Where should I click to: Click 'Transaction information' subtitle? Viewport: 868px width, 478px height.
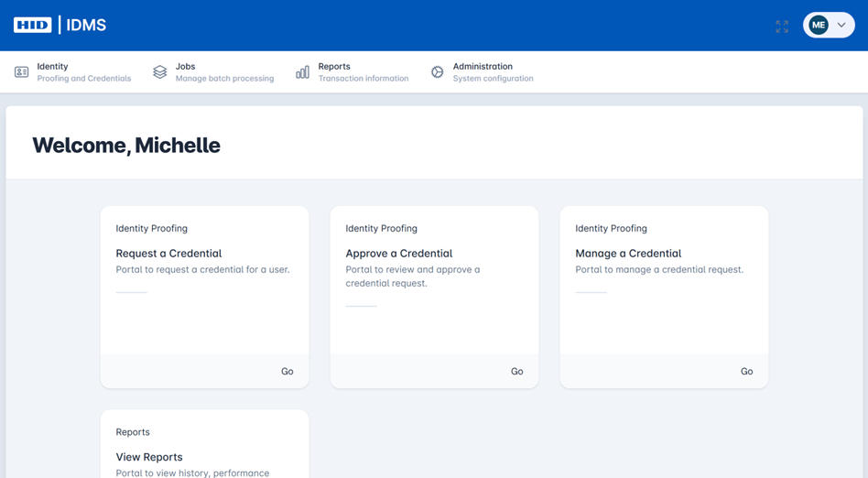coord(363,79)
